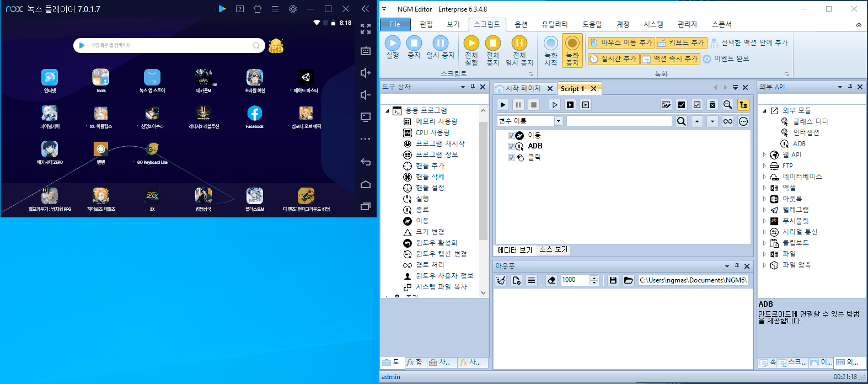Click the 실행 run button in the ribbon
868x384 pixels.
coord(393,47)
